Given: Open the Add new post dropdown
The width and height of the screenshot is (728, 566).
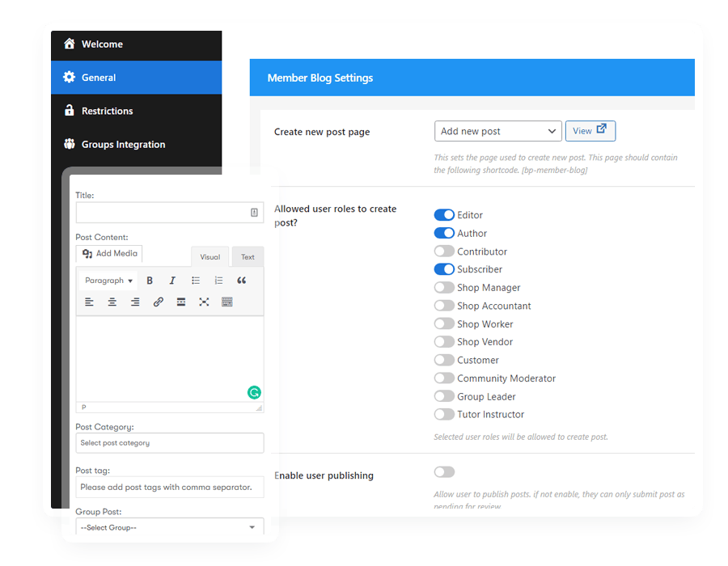Looking at the screenshot, I should pyautogui.click(x=497, y=131).
